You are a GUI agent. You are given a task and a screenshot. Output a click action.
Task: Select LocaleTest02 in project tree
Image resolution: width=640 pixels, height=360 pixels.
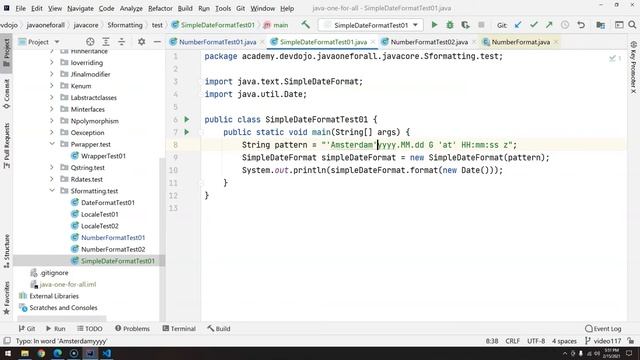tap(100, 226)
